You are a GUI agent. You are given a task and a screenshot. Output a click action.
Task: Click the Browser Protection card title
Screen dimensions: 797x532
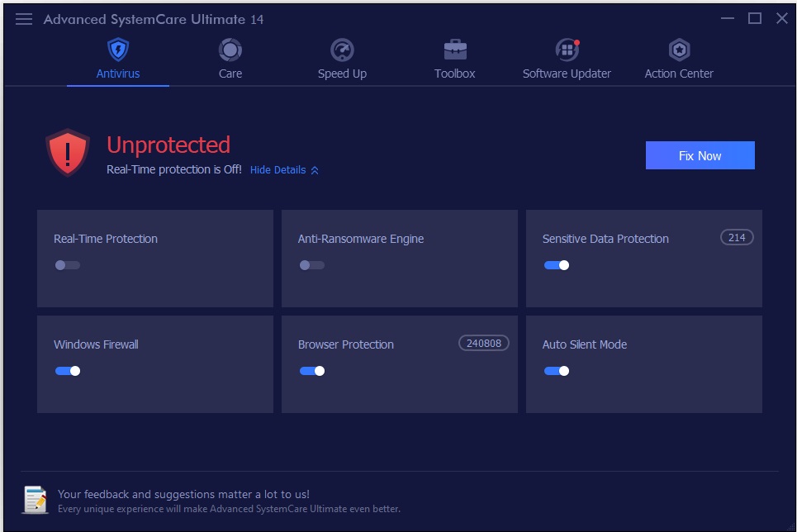pyautogui.click(x=345, y=344)
